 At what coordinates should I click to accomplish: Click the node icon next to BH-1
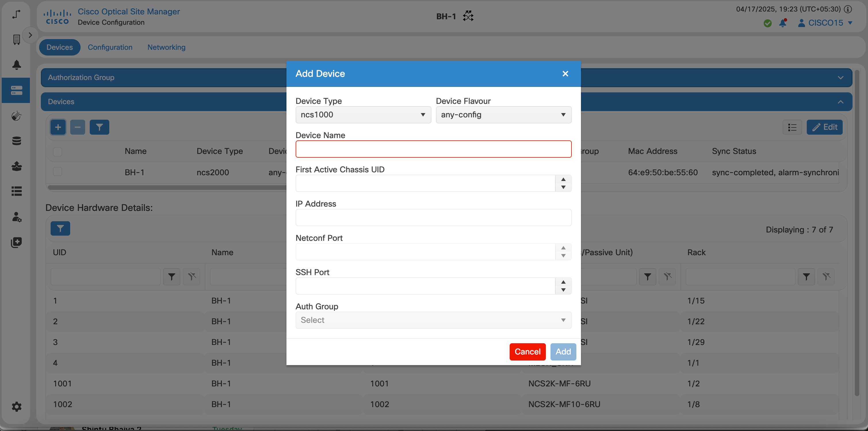coord(468,16)
